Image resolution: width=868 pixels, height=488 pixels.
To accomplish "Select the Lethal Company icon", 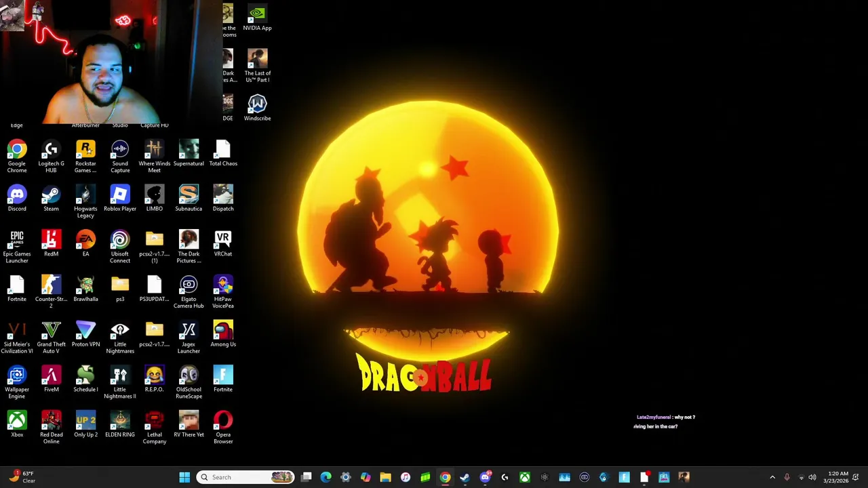I will (155, 428).
